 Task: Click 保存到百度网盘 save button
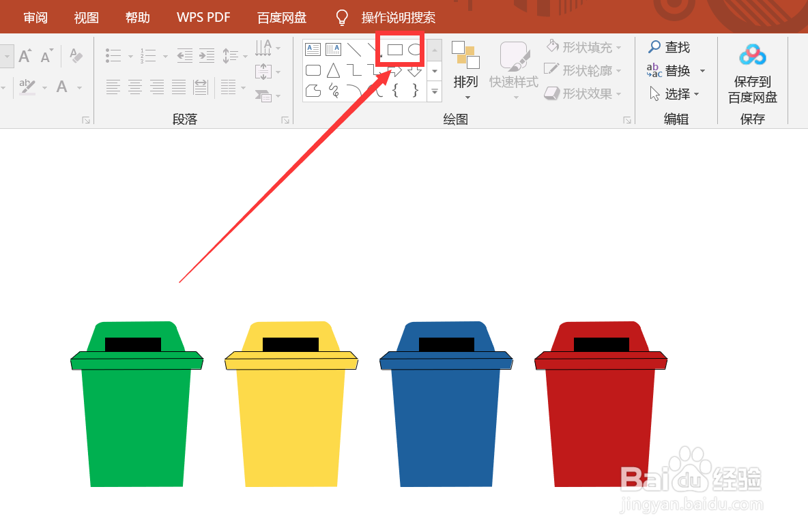pos(752,73)
